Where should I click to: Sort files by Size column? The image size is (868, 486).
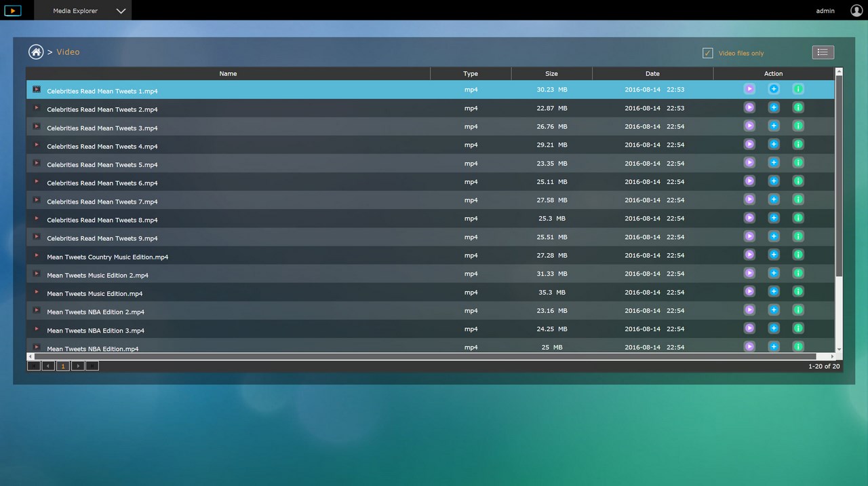pos(551,73)
